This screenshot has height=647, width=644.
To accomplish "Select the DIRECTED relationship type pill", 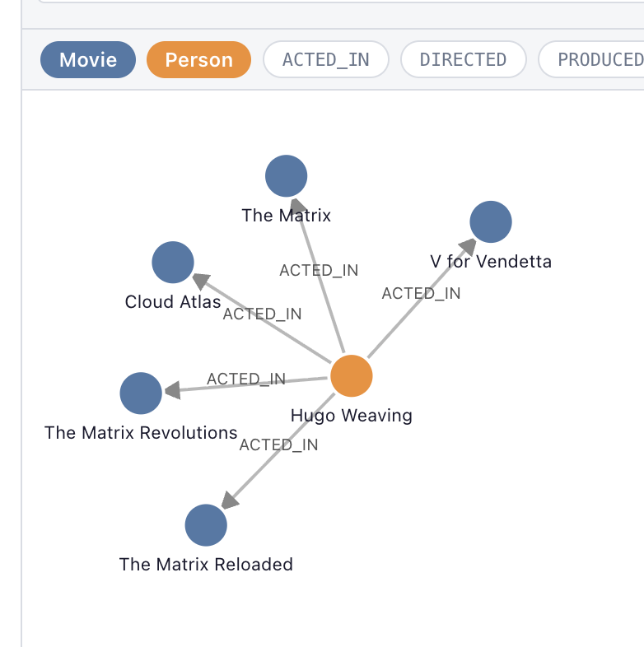I will (x=463, y=60).
